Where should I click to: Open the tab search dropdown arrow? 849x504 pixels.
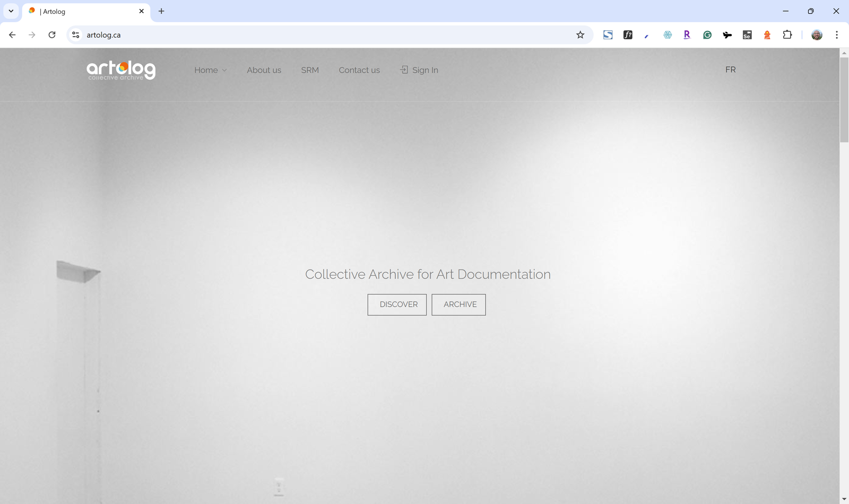[x=11, y=11]
